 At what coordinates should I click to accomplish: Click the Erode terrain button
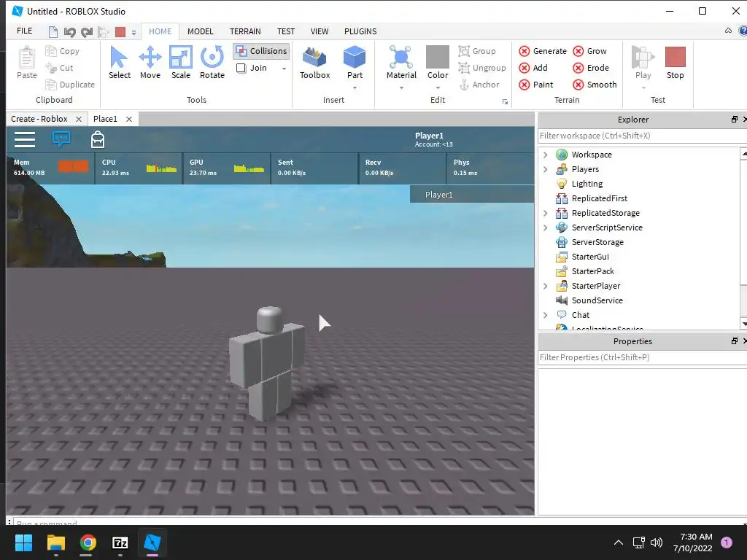tap(591, 68)
